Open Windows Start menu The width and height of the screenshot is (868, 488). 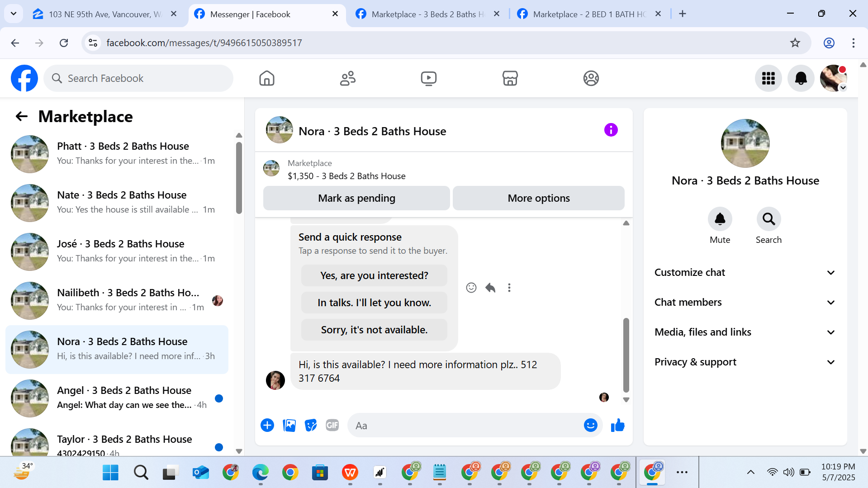coord(110,472)
